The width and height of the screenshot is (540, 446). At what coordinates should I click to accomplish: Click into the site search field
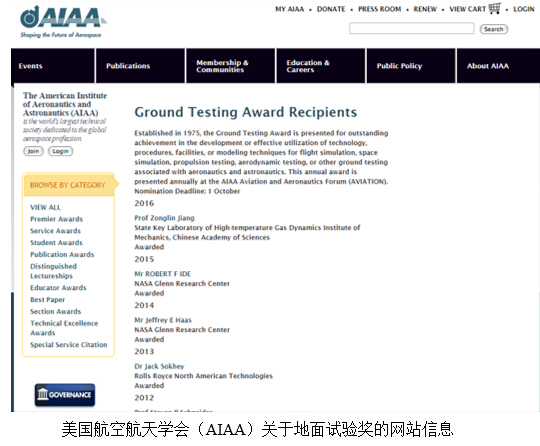pyautogui.click(x=412, y=28)
